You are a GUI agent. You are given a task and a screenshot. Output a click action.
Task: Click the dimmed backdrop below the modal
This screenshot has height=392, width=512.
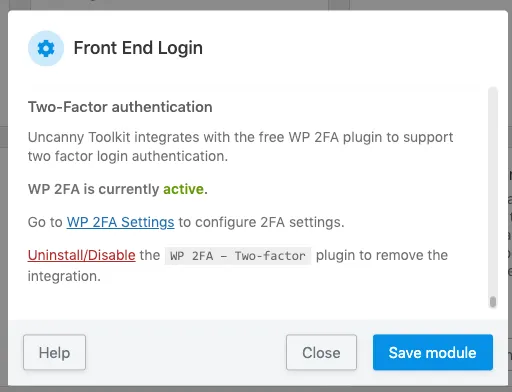point(256,389)
